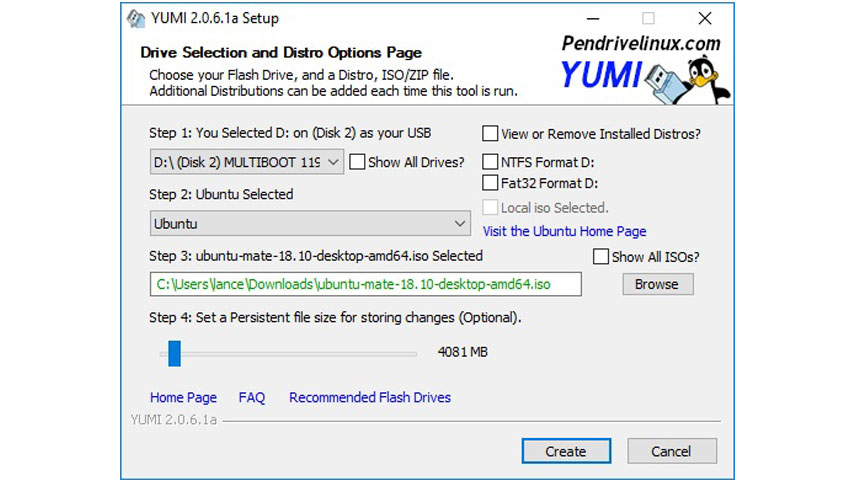Click the persistent file size slider handle
This screenshot has height=482, width=856.
[174, 353]
